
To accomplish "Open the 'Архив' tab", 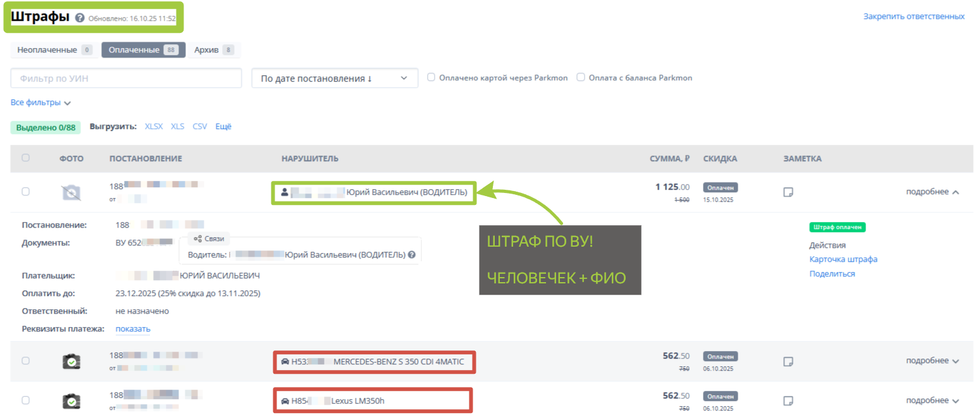I will (x=214, y=50).
